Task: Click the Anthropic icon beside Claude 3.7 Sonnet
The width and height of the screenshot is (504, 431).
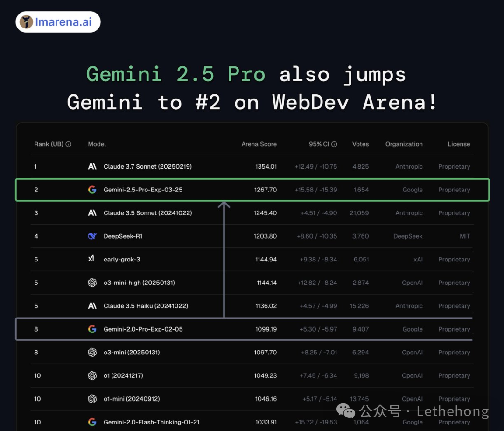Action: click(92, 166)
